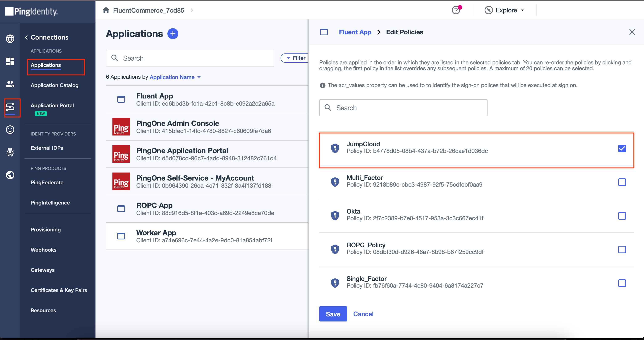Click the globe Environment icon in sidebar
The width and height of the screenshot is (644, 340).
tap(10, 39)
